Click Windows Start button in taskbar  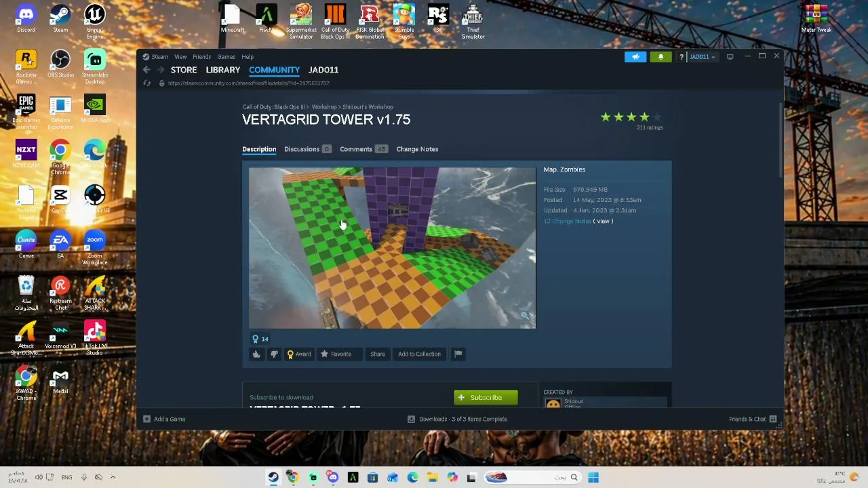pyautogui.click(x=593, y=477)
